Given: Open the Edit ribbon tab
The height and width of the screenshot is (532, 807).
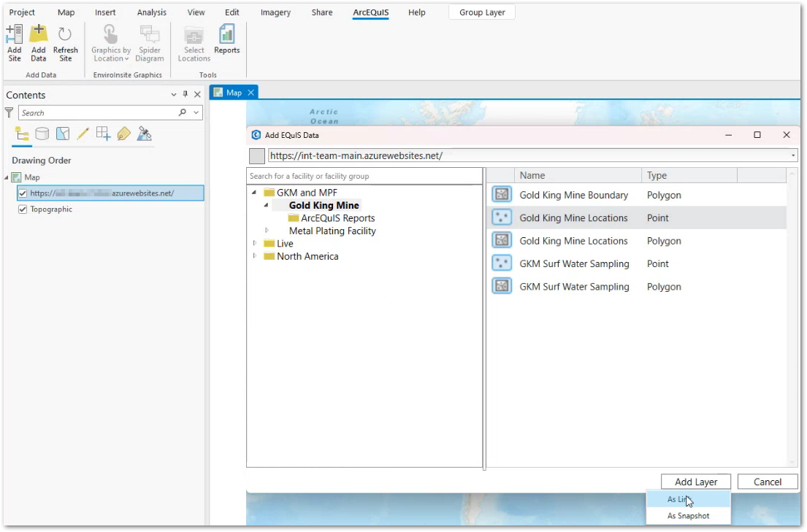Looking at the screenshot, I should click(232, 12).
